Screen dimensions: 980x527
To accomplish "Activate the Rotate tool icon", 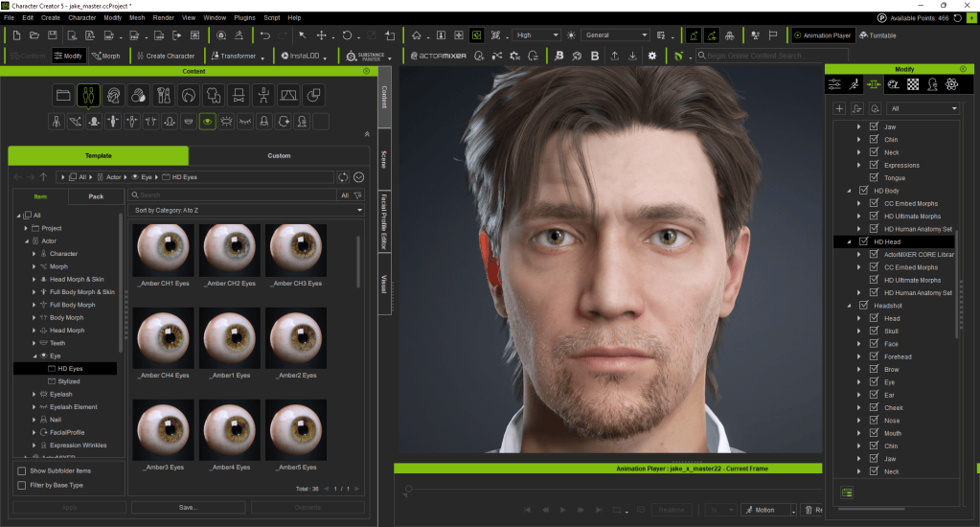I will (x=347, y=35).
